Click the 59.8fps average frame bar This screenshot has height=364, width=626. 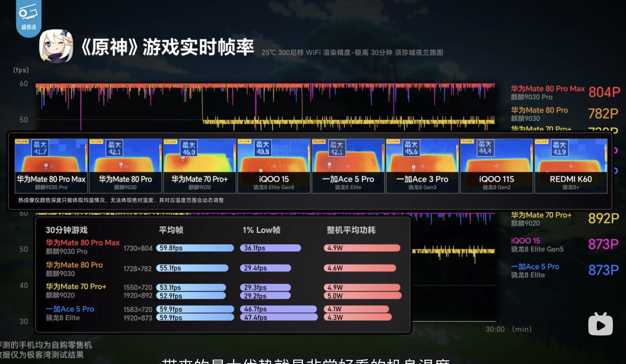click(195, 248)
